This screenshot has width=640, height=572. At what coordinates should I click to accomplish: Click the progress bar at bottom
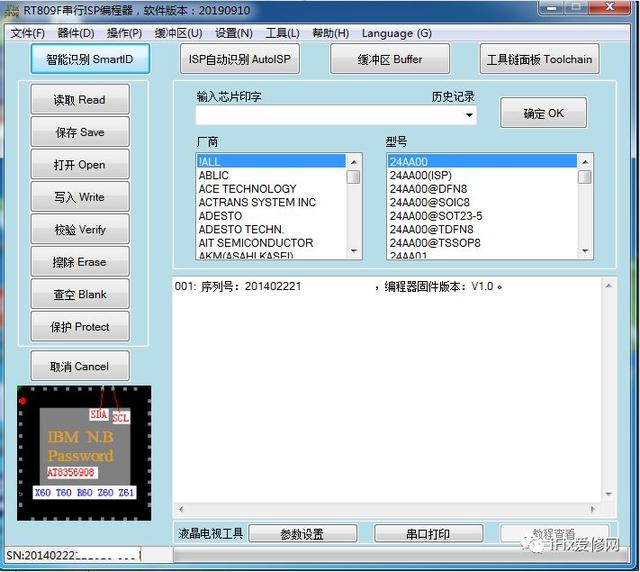tap(401, 555)
